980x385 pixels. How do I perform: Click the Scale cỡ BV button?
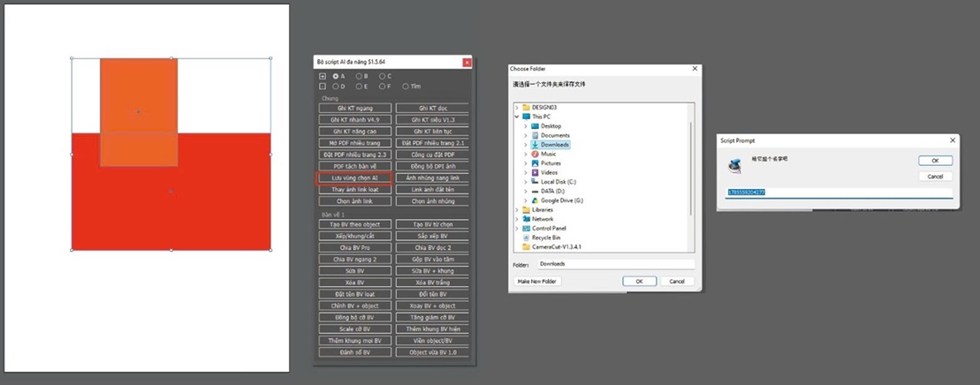[355, 328]
